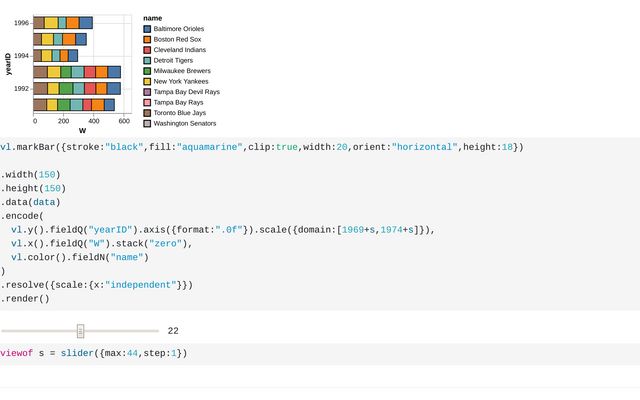Image resolution: width=640 pixels, height=400 pixels.
Task: Click the slider track near its right end
Action: pyautogui.click(x=153, y=331)
